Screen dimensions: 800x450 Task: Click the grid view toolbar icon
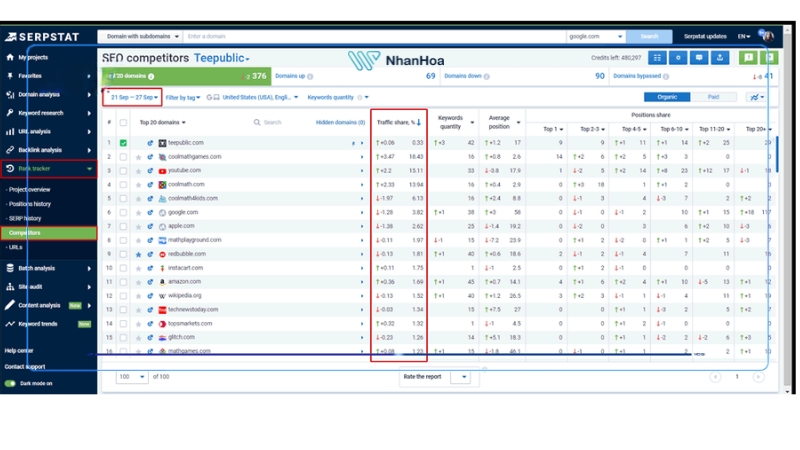pyautogui.click(x=657, y=58)
